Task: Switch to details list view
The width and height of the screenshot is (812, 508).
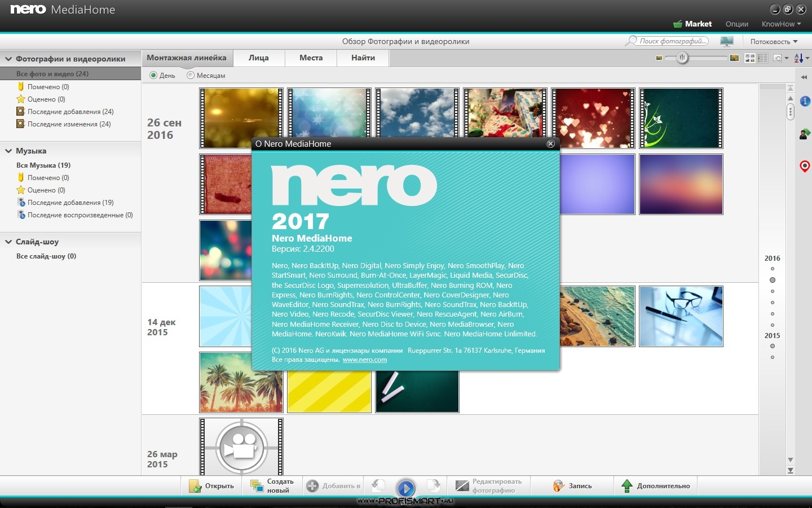Action: pyautogui.click(x=762, y=58)
